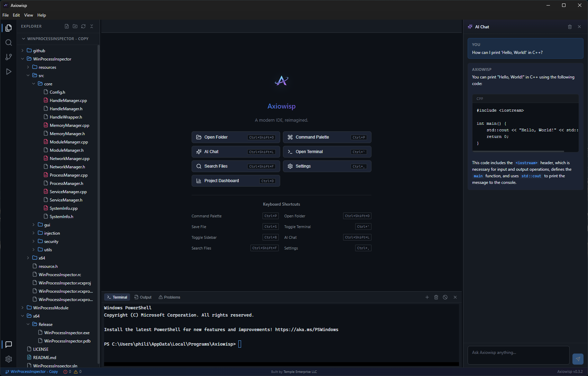Open the Search panel from the activity bar
Screen dimensions: 588x376
(9, 43)
